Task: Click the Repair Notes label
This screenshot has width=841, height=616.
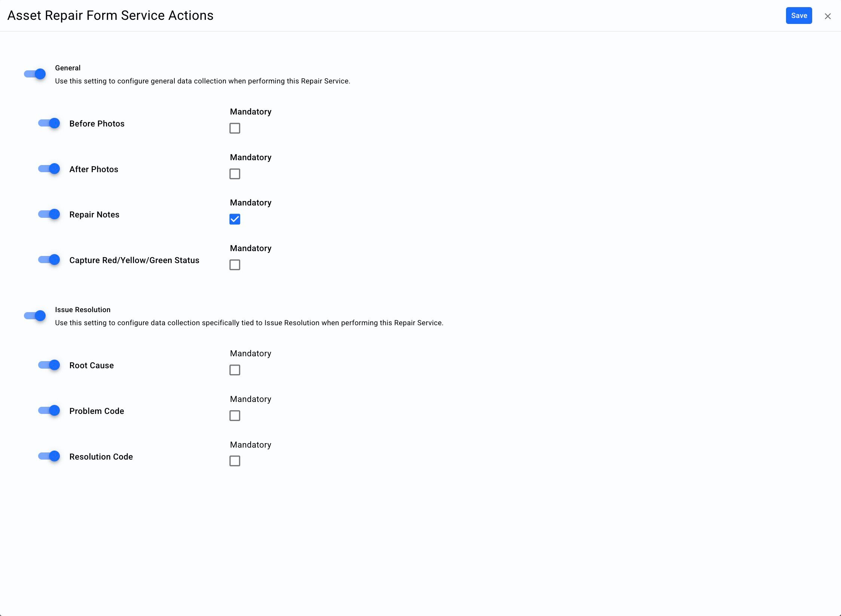Action: pyautogui.click(x=94, y=215)
